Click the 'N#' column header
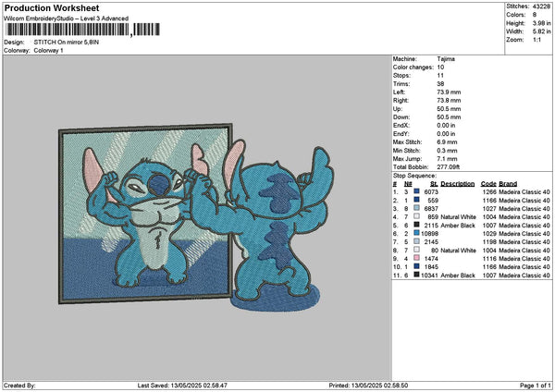Screen dimensions: 555x392 tap(408, 184)
